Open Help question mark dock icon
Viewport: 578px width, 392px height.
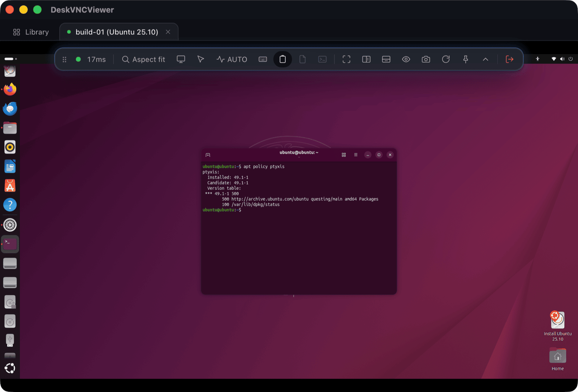(x=10, y=205)
